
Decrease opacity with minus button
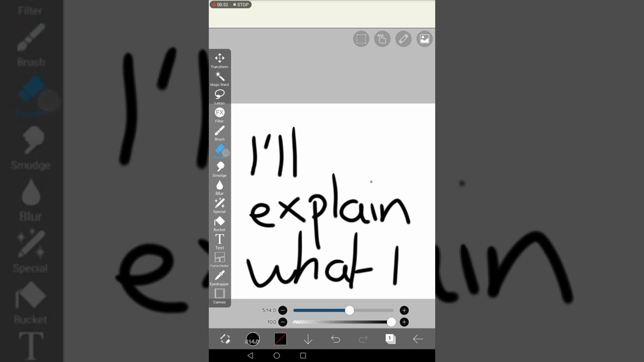(x=283, y=322)
